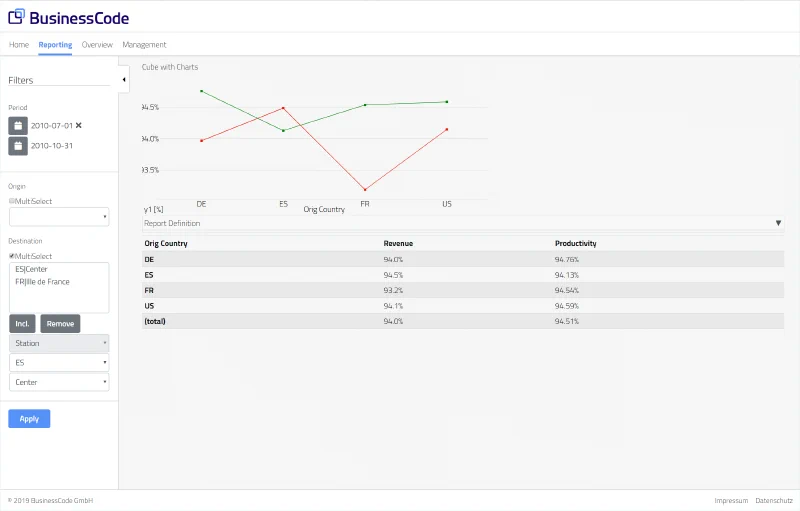800x511 pixels.
Task: Click the Incl. button
Action: (22, 324)
